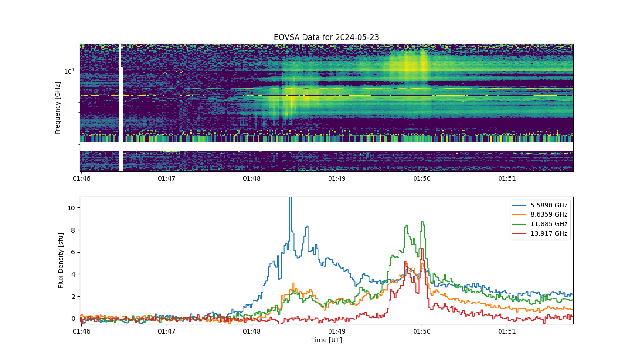Click the 01:46 tick under the flux plot
Viewport: 637px width, 364px height.
81,331
